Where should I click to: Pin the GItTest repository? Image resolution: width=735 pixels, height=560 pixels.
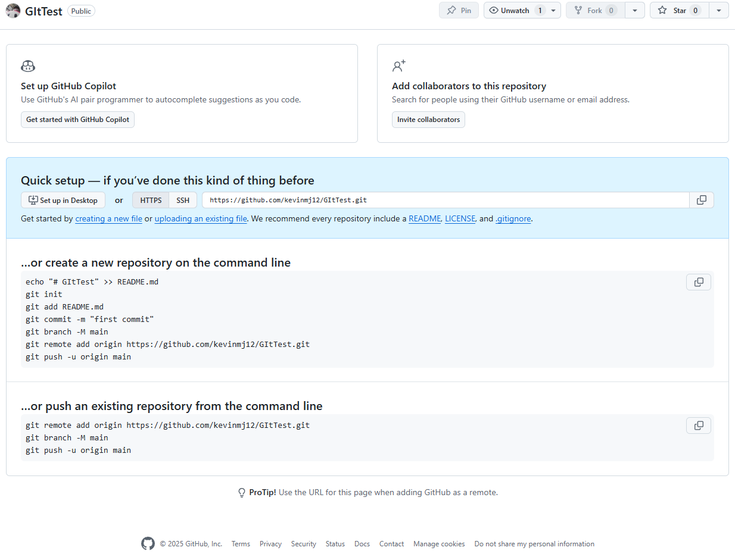pos(459,11)
